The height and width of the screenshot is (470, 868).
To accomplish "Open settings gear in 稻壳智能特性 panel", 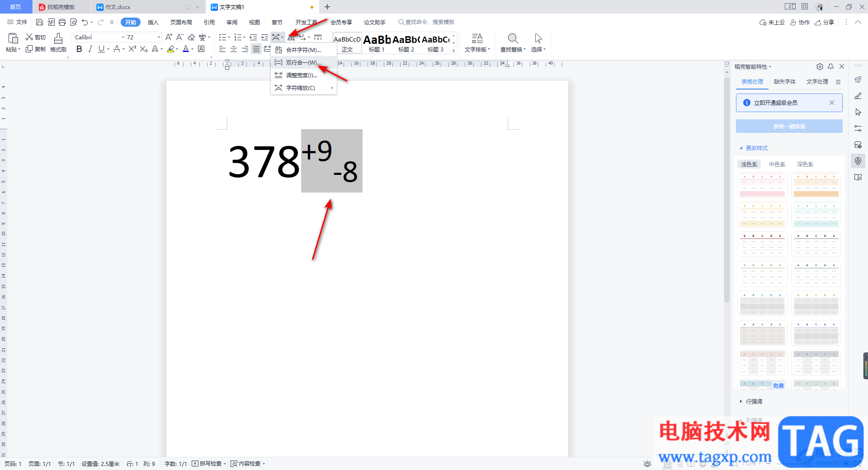I will point(820,66).
